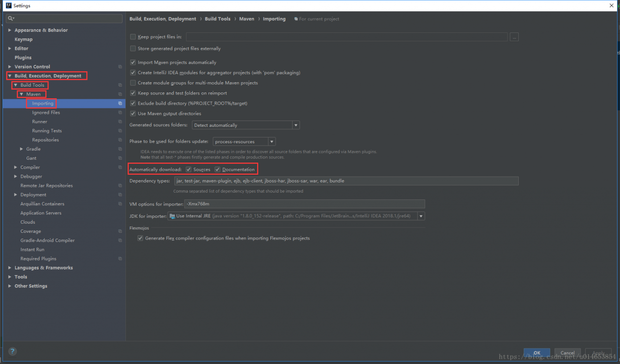Enable Create module groups for multi-module Maven projects

point(133,83)
